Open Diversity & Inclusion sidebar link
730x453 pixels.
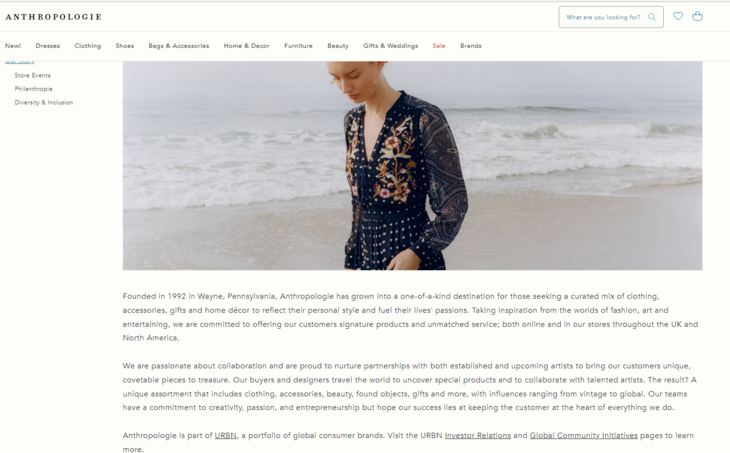point(44,102)
